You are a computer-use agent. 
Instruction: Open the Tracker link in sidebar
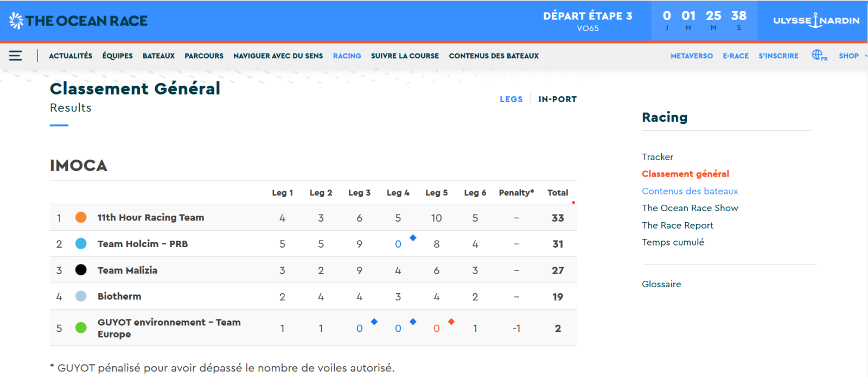pos(657,157)
